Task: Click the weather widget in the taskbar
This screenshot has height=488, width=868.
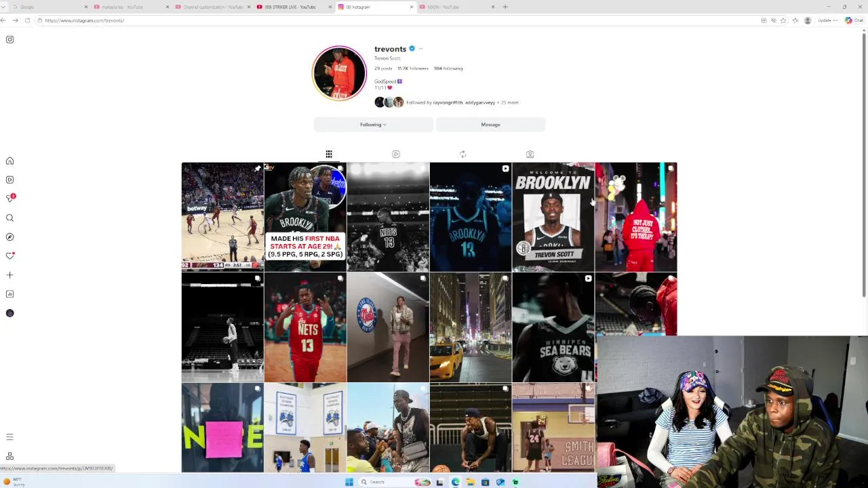Action: point(14,482)
